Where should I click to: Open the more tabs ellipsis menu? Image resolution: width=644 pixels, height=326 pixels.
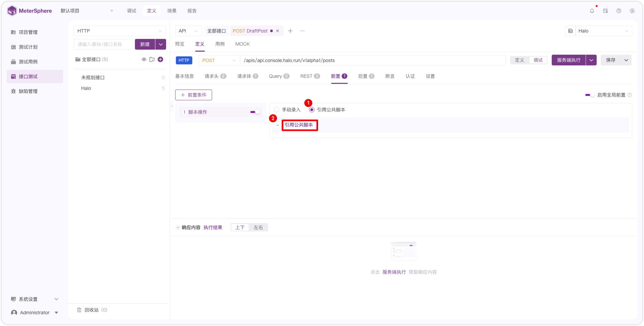(x=302, y=31)
